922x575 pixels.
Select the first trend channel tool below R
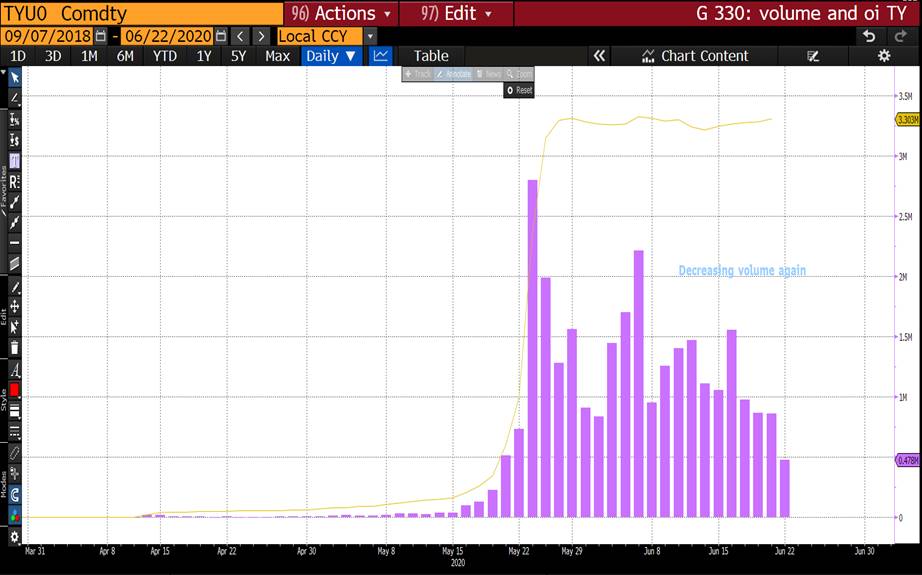(x=15, y=202)
